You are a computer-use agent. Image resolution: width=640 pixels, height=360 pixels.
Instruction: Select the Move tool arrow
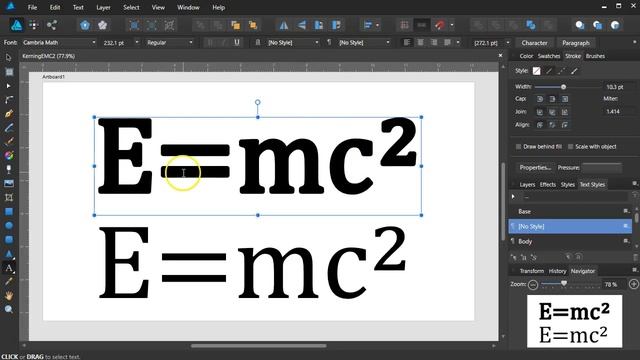9,58
